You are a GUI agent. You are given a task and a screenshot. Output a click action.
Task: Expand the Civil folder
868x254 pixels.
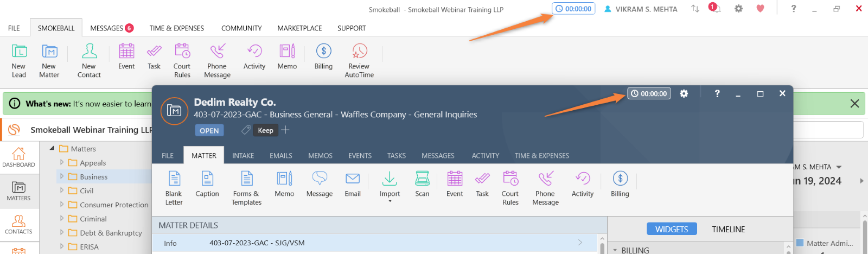point(62,190)
